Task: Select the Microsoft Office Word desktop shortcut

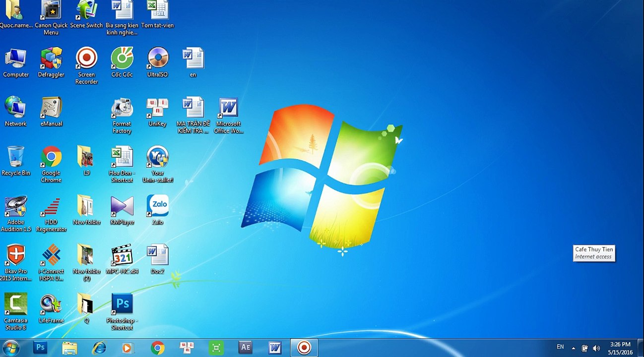Action: click(x=229, y=115)
